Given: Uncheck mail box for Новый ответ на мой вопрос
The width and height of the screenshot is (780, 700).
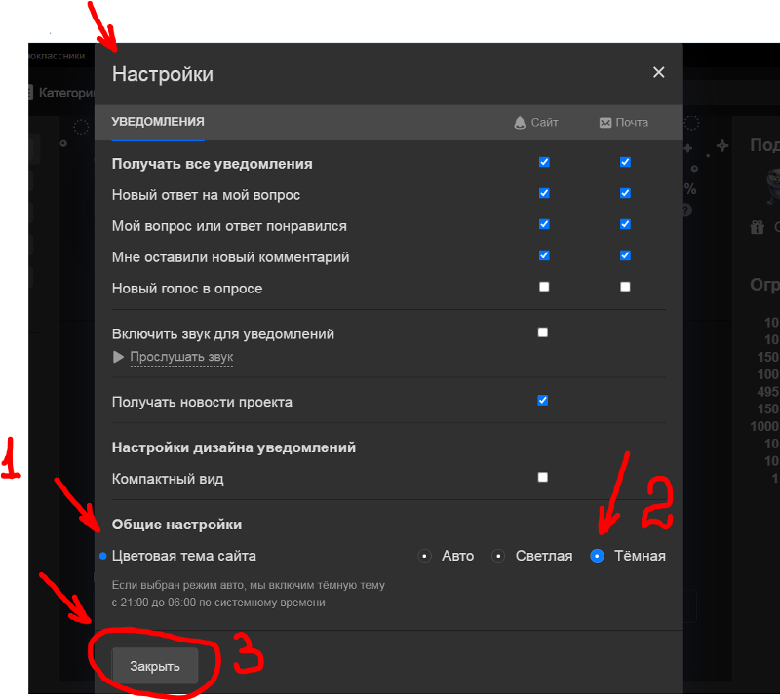Looking at the screenshot, I should 625,193.
